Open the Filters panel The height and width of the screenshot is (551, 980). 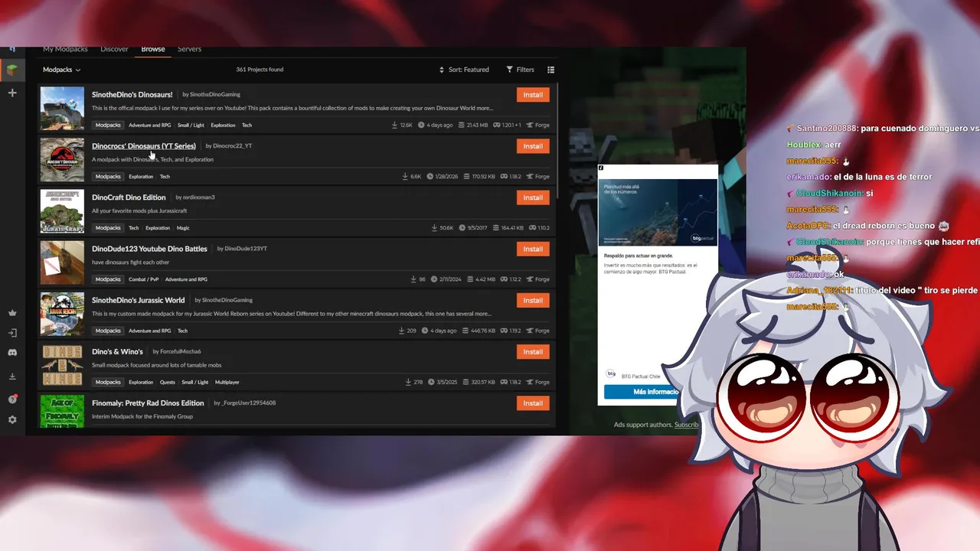(x=521, y=70)
